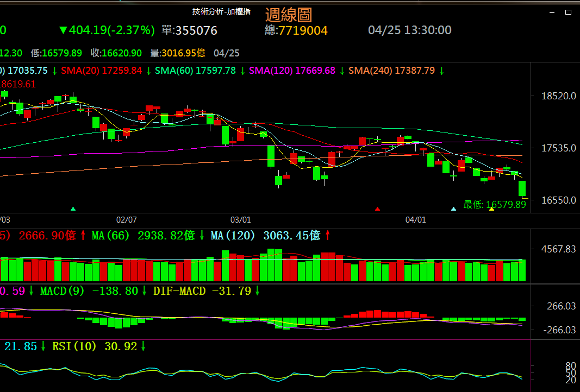This screenshot has height=392, width=580.
Task: Select the SMA(120) moving average label
Action: (271, 71)
